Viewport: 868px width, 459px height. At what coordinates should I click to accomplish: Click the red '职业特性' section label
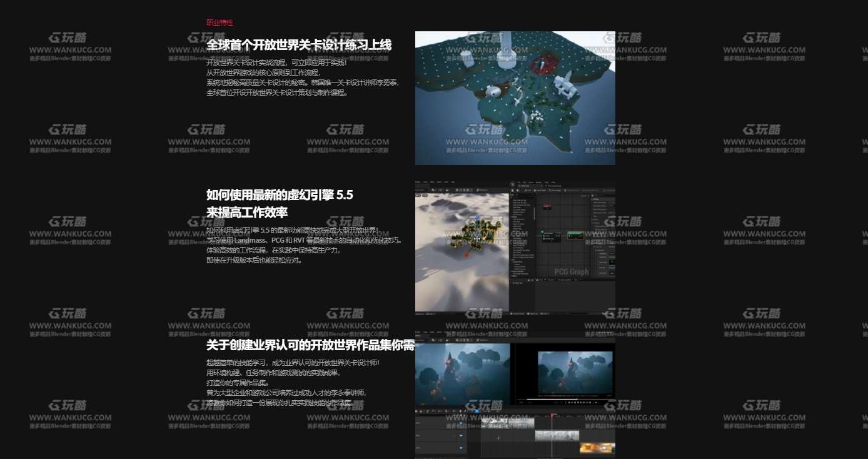click(x=220, y=23)
